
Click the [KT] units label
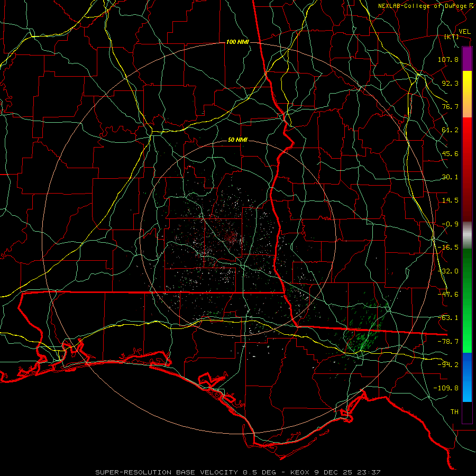(x=452, y=36)
